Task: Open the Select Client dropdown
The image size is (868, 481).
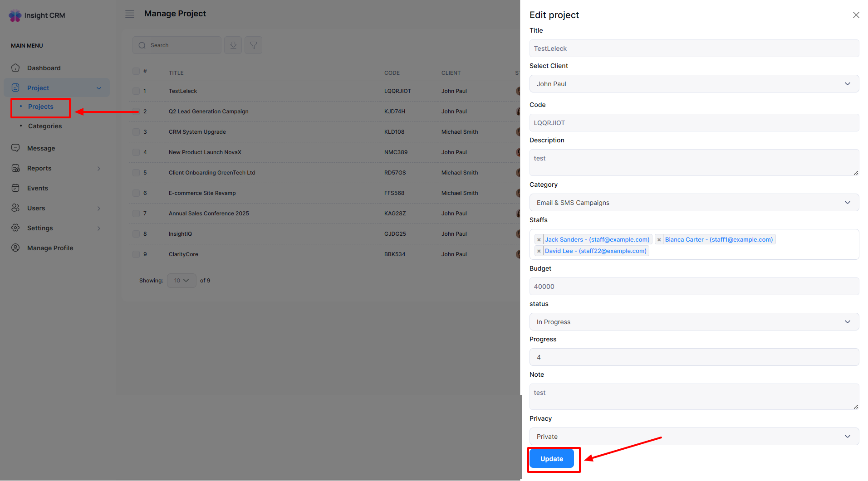Action: click(694, 84)
